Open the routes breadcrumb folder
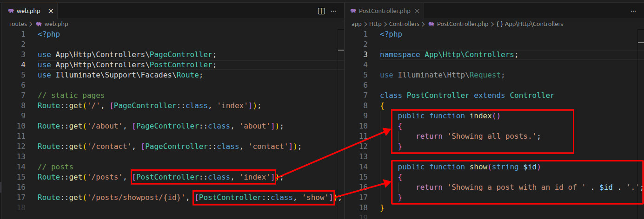The image size is (644, 219). tap(19, 24)
